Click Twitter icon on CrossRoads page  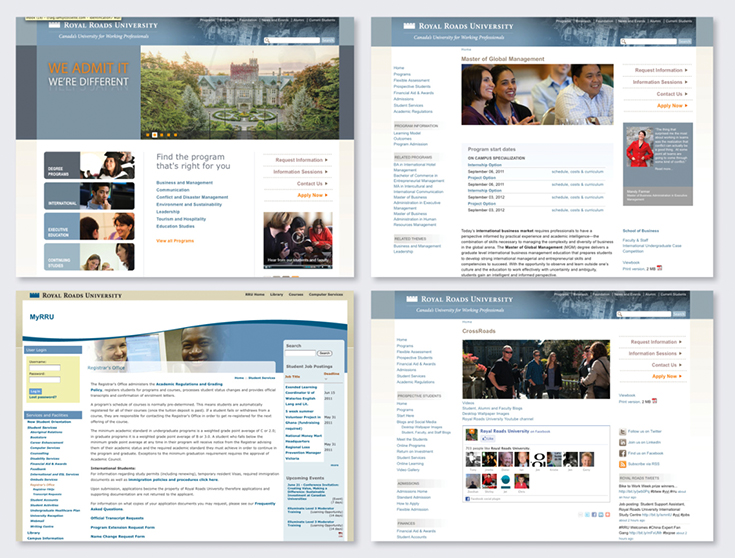[x=622, y=431]
